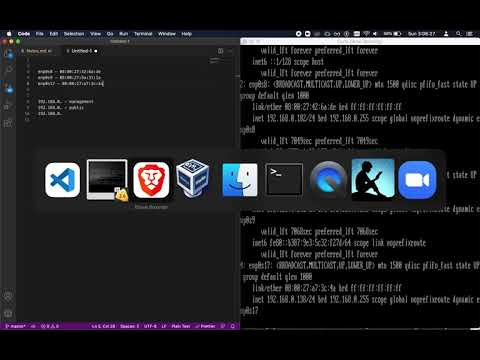Click the inet 192.168.0.102/24 line in terminal
The image size is (480, 360).
pyautogui.click(x=365, y=118)
